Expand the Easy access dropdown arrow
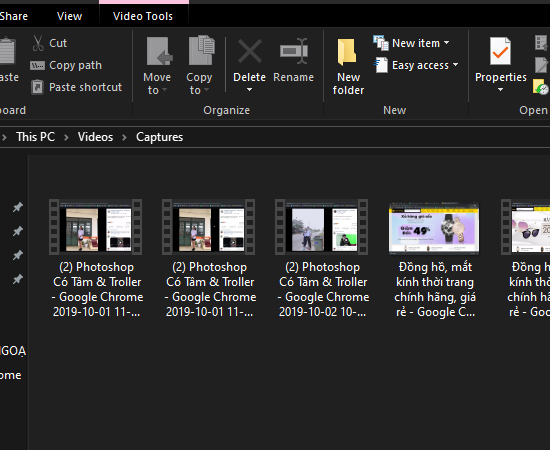The height and width of the screenshot is (450, 550). 455,65
